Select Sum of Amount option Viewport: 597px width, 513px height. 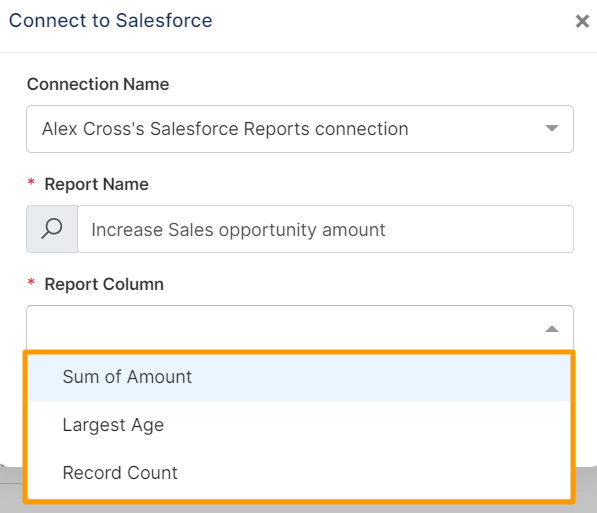tap(299, 377)
